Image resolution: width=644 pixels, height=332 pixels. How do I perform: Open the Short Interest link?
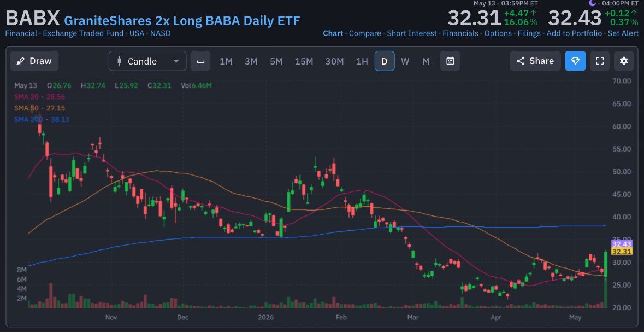click(x=412, y=33)
